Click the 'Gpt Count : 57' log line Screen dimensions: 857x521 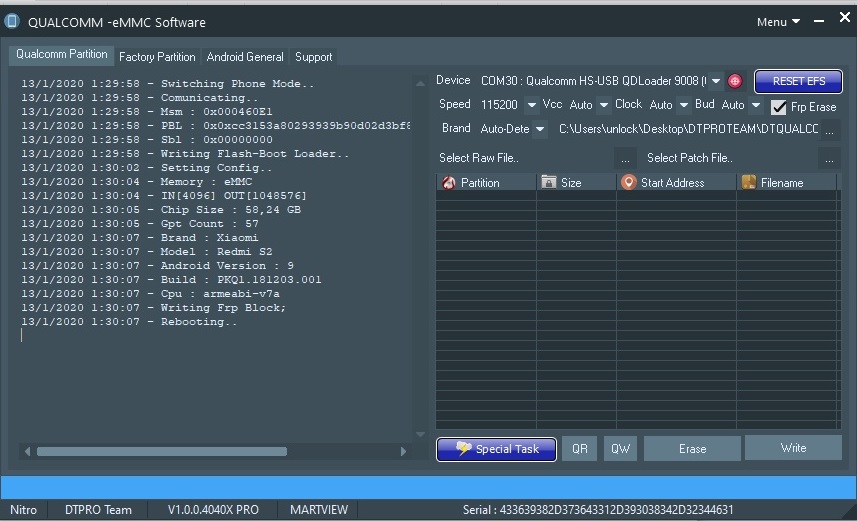click(x=139, y=224)
